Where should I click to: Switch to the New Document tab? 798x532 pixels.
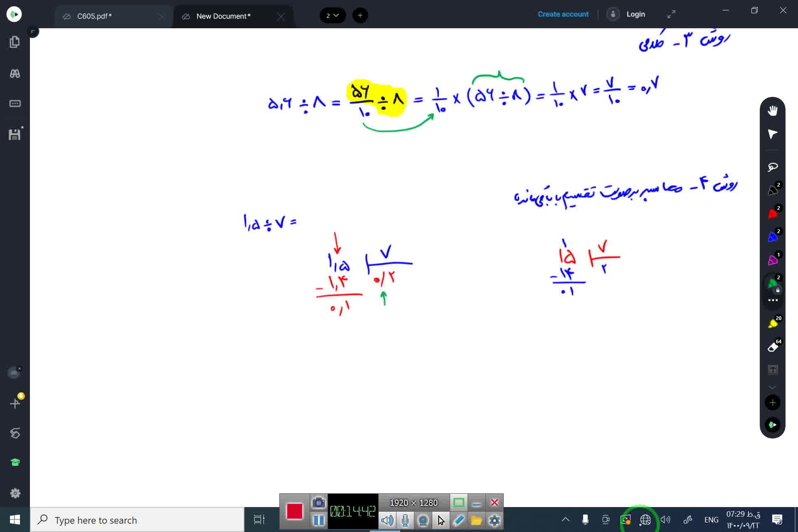223,16
